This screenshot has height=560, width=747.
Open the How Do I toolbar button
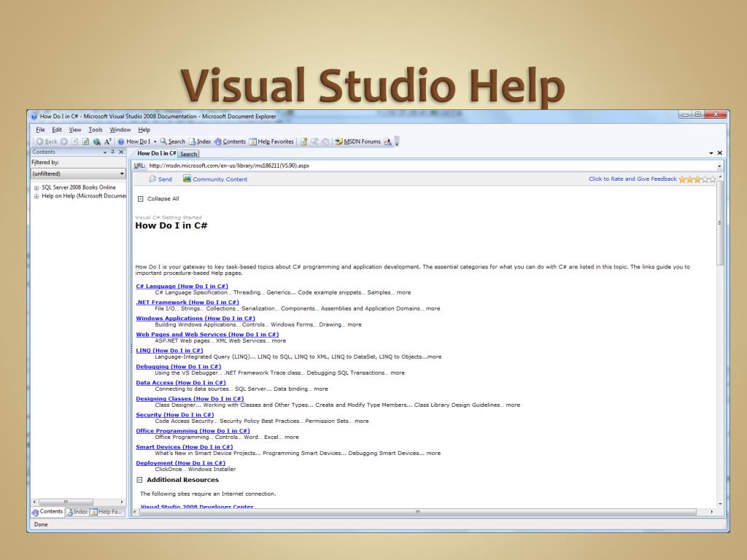click(x=134, y=141)
